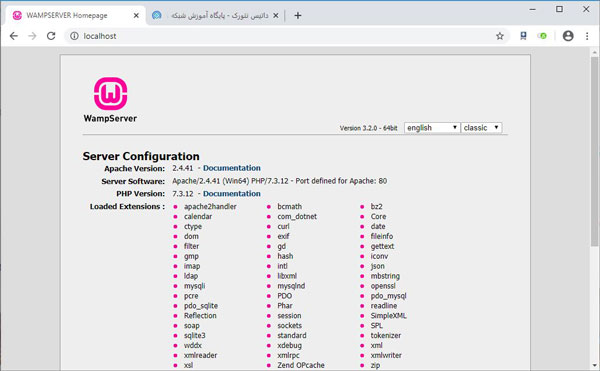Click the 'iconv' extension entry
This screenshot has height=371, width=600.
379,256
